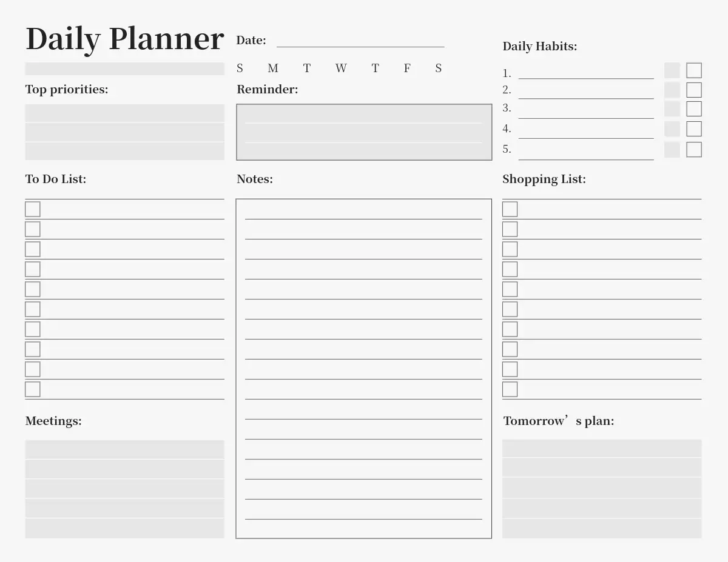This screenshot has width=728, height=562.
Task: Check the first To Do List checkbox
Action: (33, 209)
